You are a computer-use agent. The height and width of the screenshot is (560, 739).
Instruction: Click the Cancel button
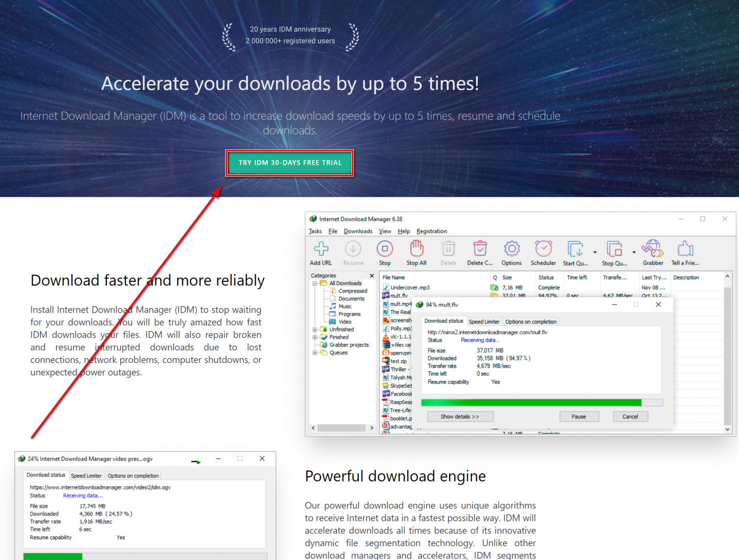pos(630,417)
